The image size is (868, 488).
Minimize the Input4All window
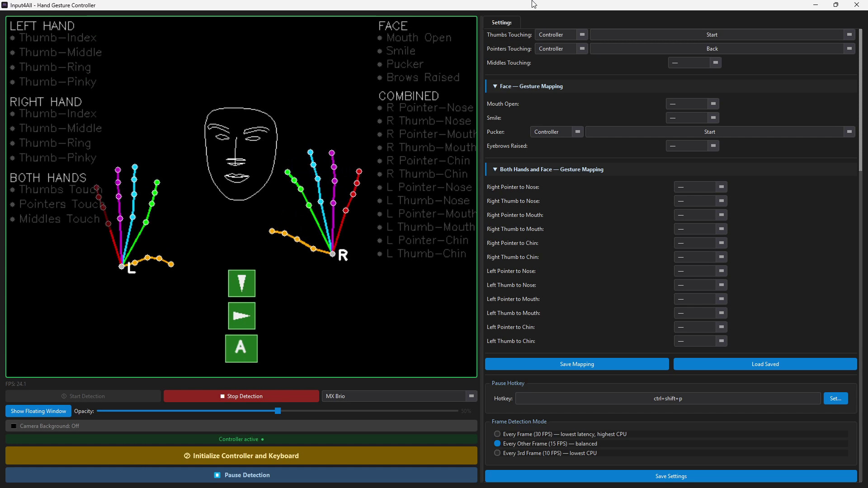tap(815, 5)
